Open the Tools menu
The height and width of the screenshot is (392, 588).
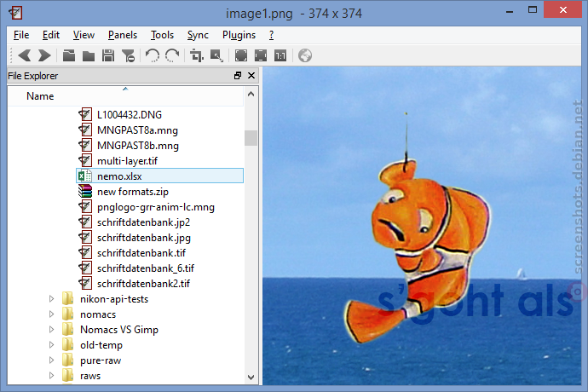[162, 35]
